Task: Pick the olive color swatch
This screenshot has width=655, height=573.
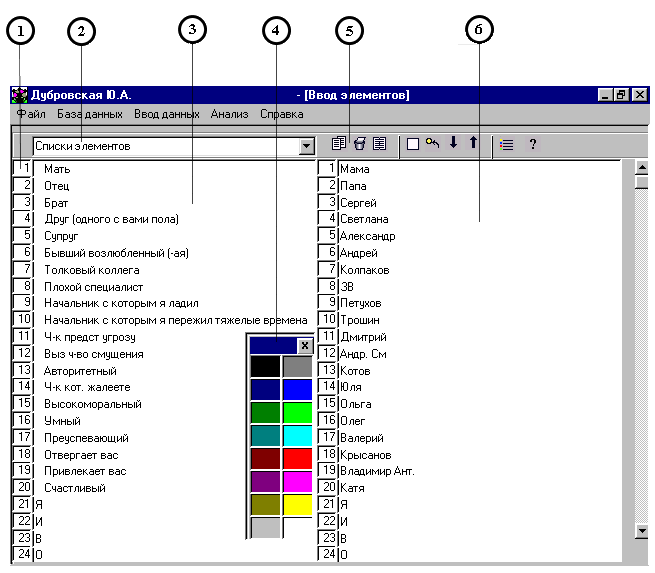Action: coord(265,505)
